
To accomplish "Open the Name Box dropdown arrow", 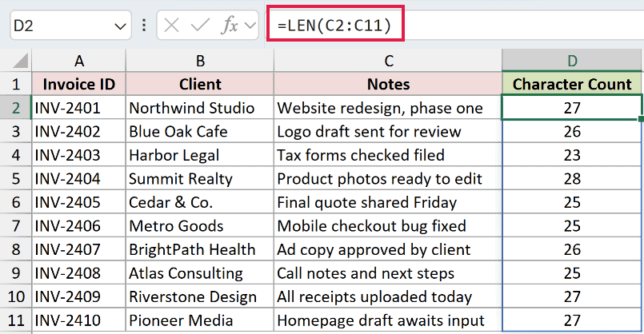I will [120, 26].
